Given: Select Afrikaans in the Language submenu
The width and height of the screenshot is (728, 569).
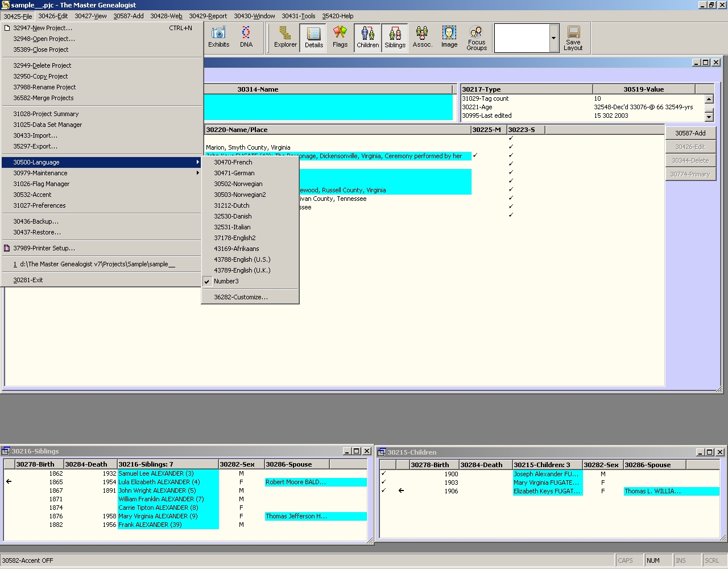Looking at the screenshot, I should click(x=250, y=249).
